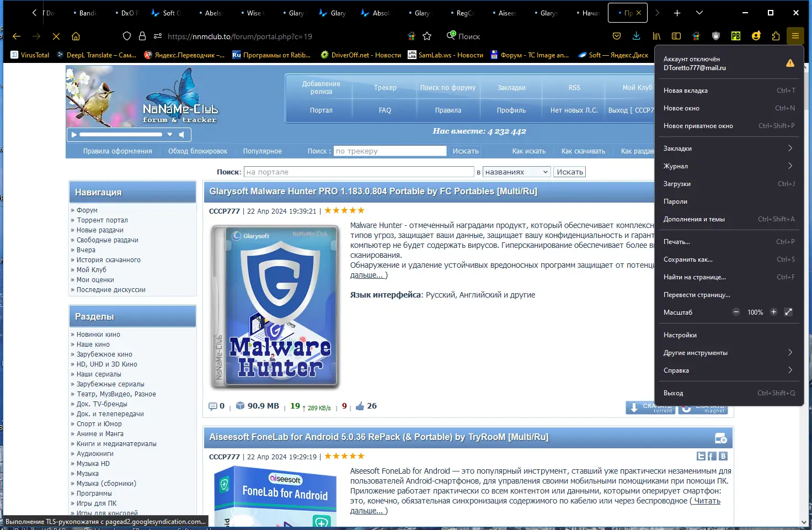
Task: Toggle full screen from the zoom row
Action: (789, 312)
